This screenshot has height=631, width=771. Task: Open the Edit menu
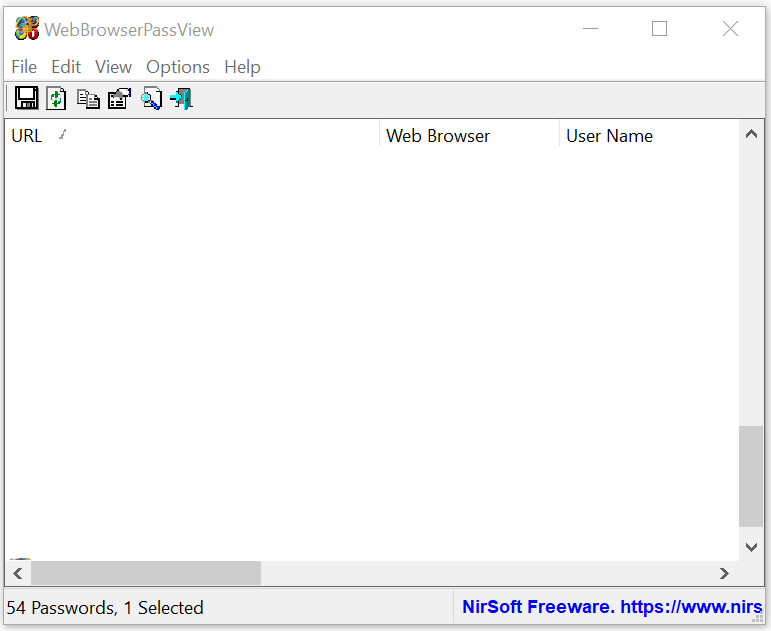coord(66,67)
